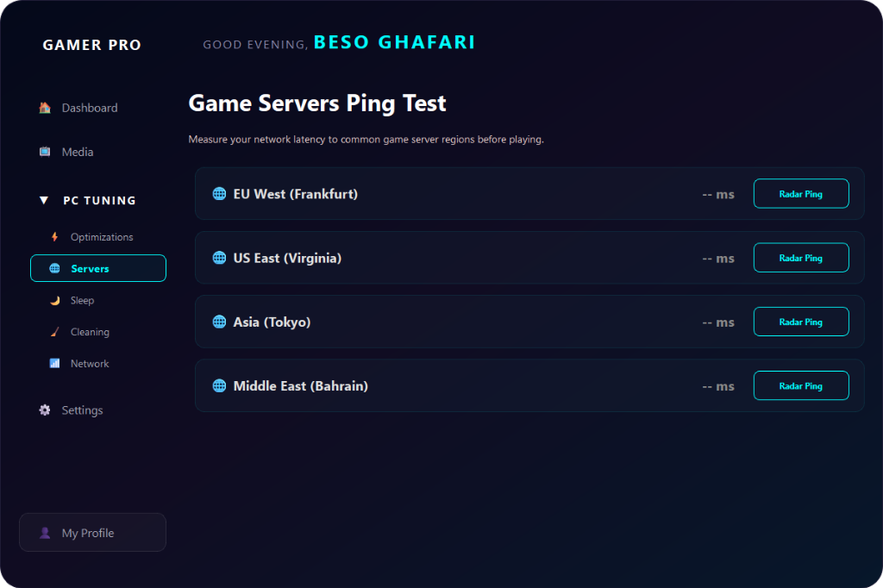Open the Network page label
The image size is (883, 588).
point(90,364)
